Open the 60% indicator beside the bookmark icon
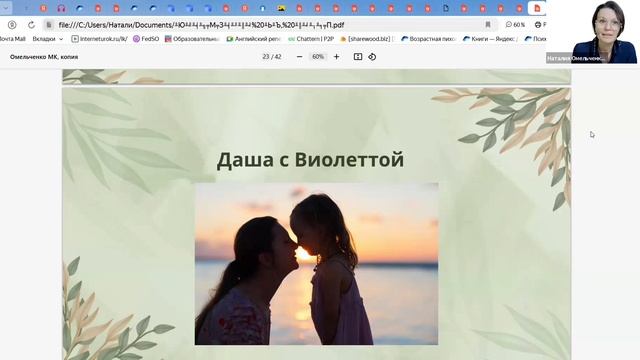 (515, 25)
